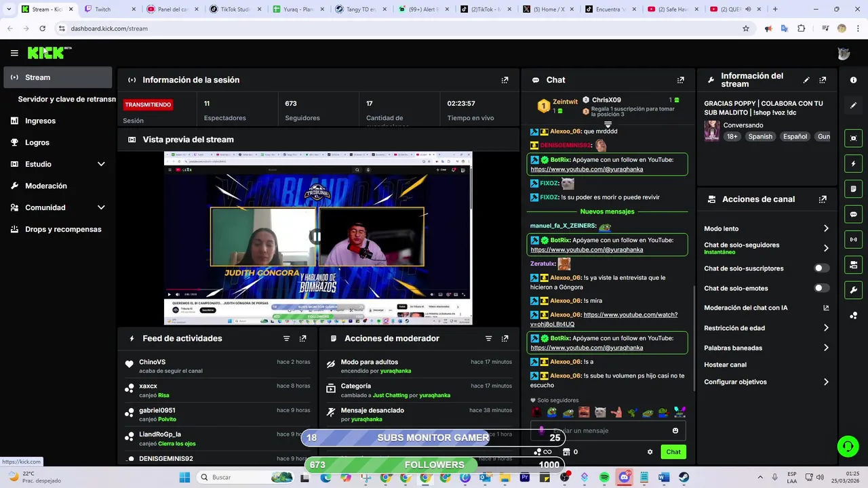Open Chat de solo-seguidores options
The height and width of the screenshot is (488, 868).
point(826,248)
